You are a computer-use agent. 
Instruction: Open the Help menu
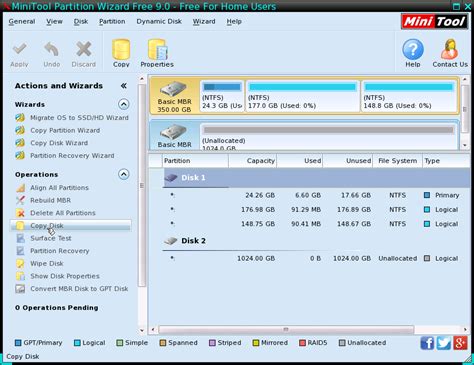tap(234, 22)
